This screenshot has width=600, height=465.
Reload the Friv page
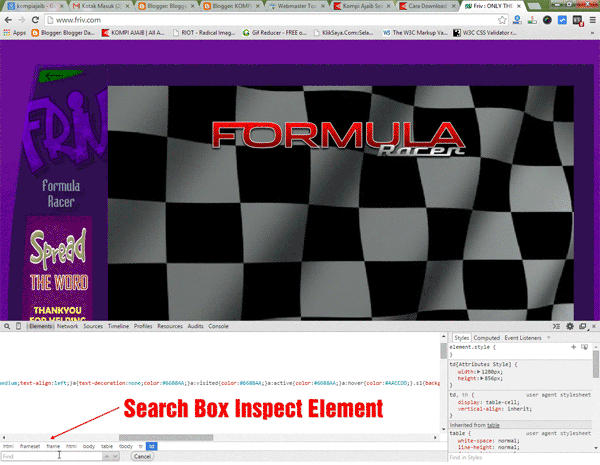tap(35, 20)
